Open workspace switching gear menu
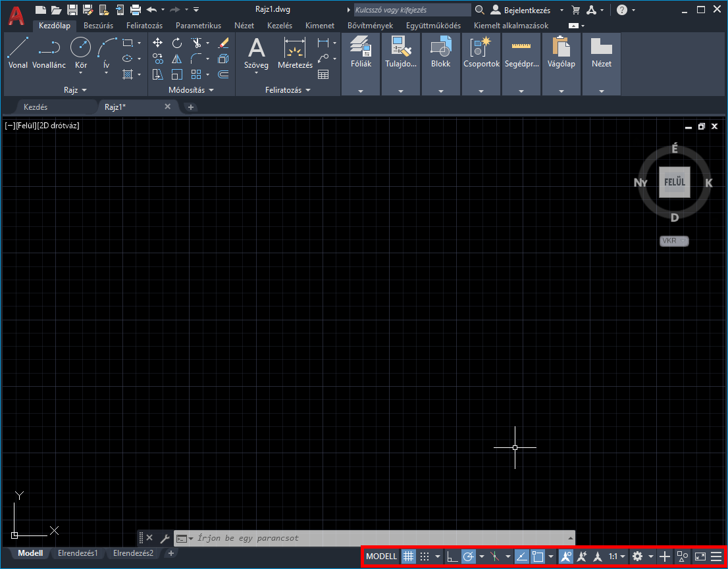Viewport: 728px width, 569px height. click(637, 556)
